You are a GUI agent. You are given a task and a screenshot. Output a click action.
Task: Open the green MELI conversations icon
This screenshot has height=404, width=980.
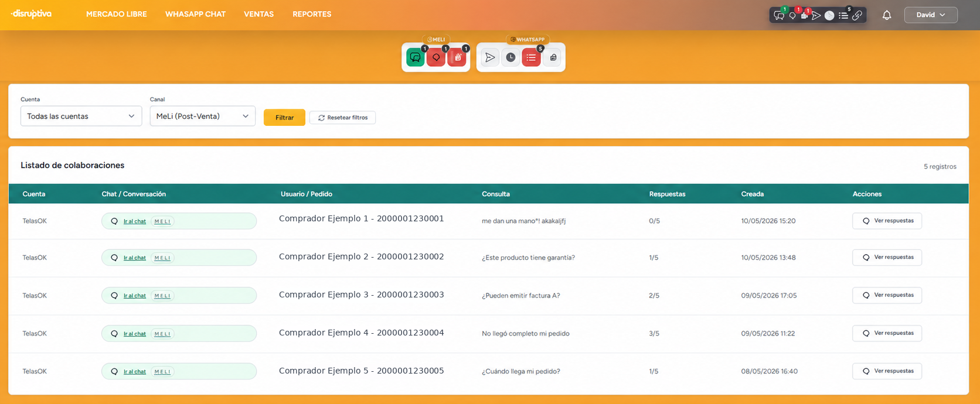[x=415, y=57]
